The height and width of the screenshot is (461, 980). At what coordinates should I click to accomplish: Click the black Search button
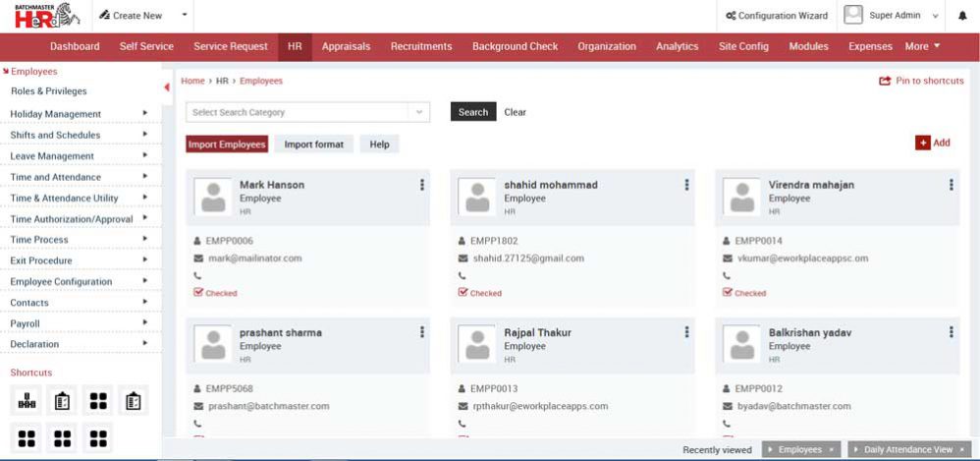472,112
